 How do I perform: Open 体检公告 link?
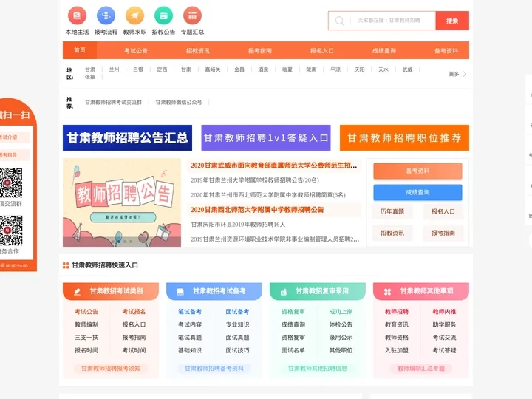pos(341,324)
